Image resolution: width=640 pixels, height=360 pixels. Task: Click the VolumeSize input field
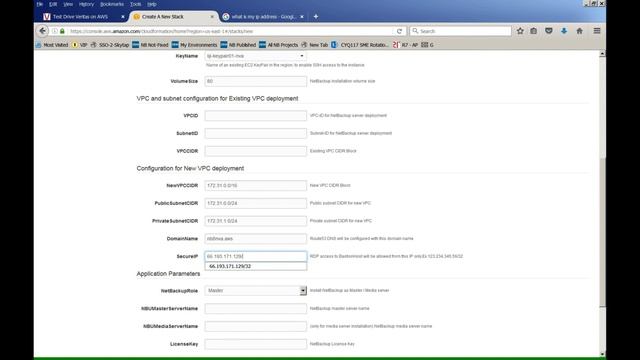tap(256, 81)
